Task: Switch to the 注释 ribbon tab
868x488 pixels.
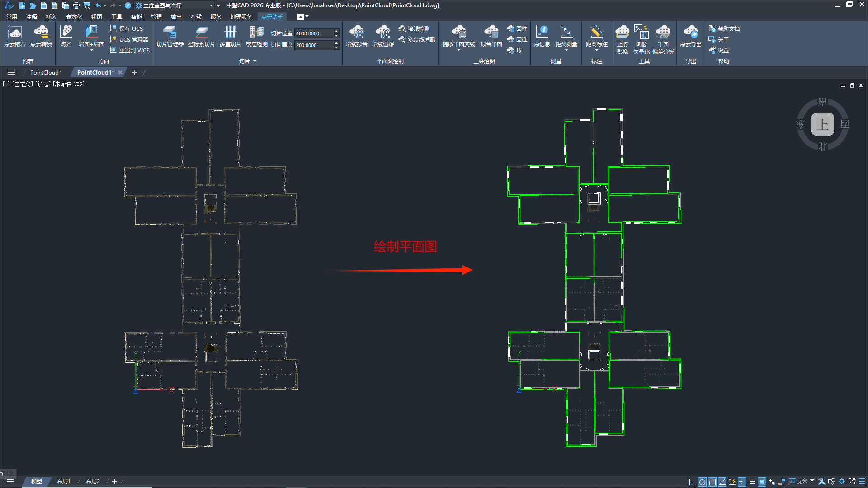Action: point(32,17)
